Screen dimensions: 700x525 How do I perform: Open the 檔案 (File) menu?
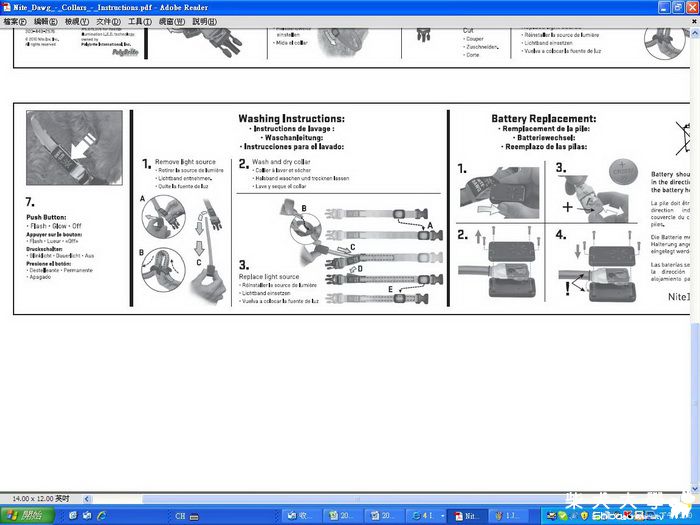tap(15, 21)
